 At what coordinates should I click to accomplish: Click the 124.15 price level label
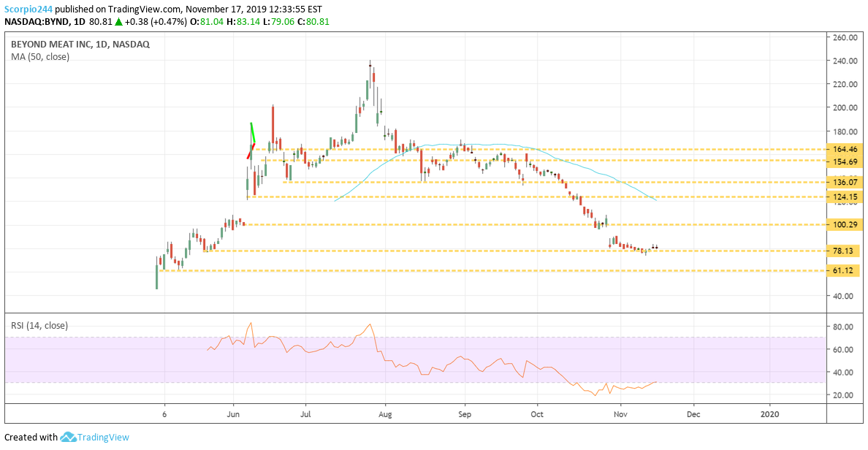click(x=844, y=197)
